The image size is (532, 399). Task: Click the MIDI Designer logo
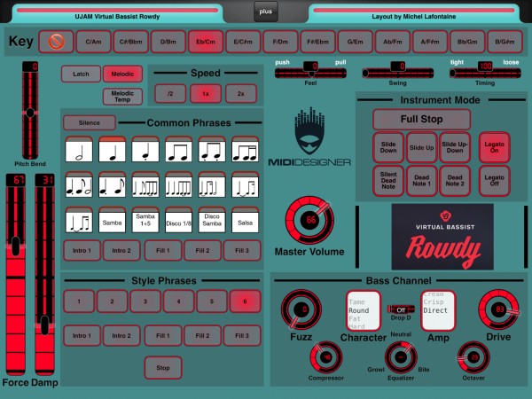(309, 137)
